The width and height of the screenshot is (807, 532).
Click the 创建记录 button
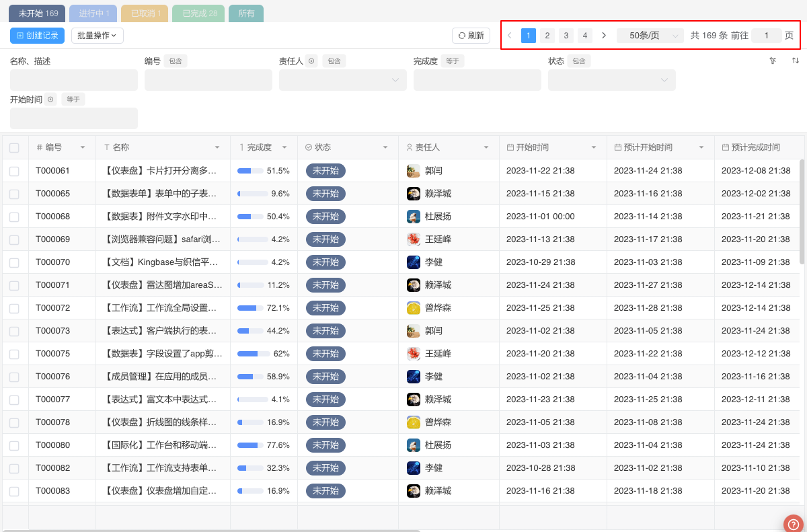pyautogui.click(x=38, y=36)
